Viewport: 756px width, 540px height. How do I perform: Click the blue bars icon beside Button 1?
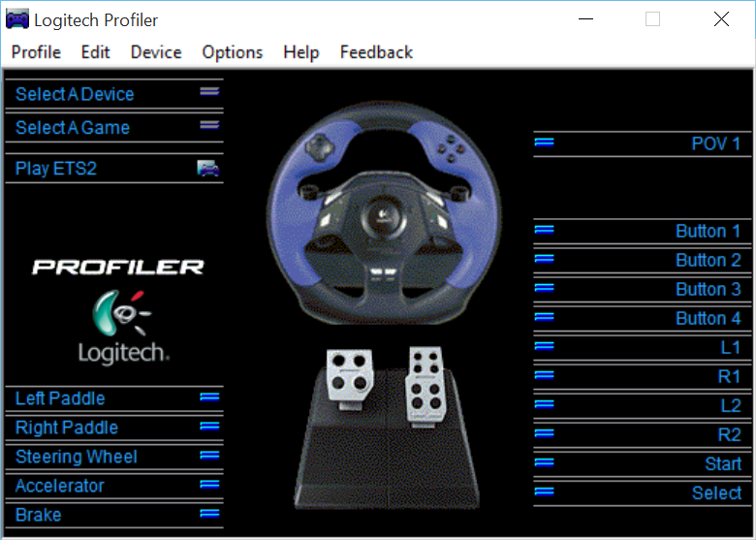545,230
